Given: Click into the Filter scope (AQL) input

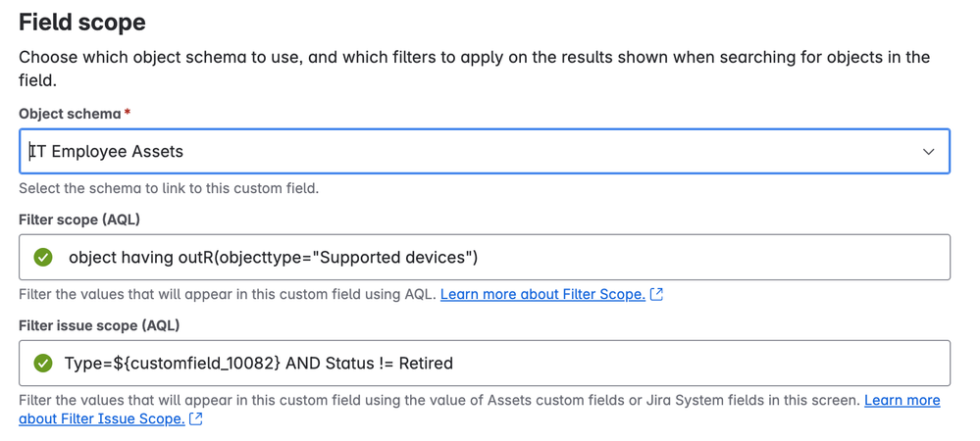Looking at the screenshot, I should pos(687,257).
